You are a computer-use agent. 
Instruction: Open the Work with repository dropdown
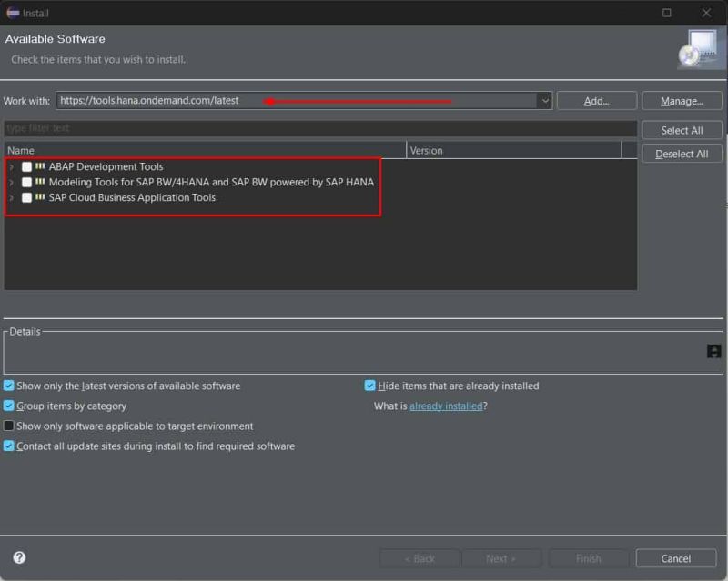[543, 101]
